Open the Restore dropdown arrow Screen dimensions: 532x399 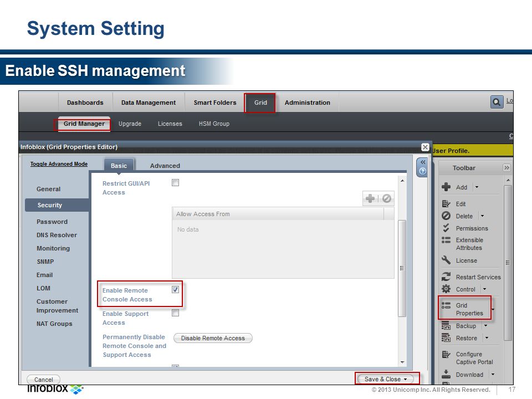pyautogui.click(x=487, y=338)
